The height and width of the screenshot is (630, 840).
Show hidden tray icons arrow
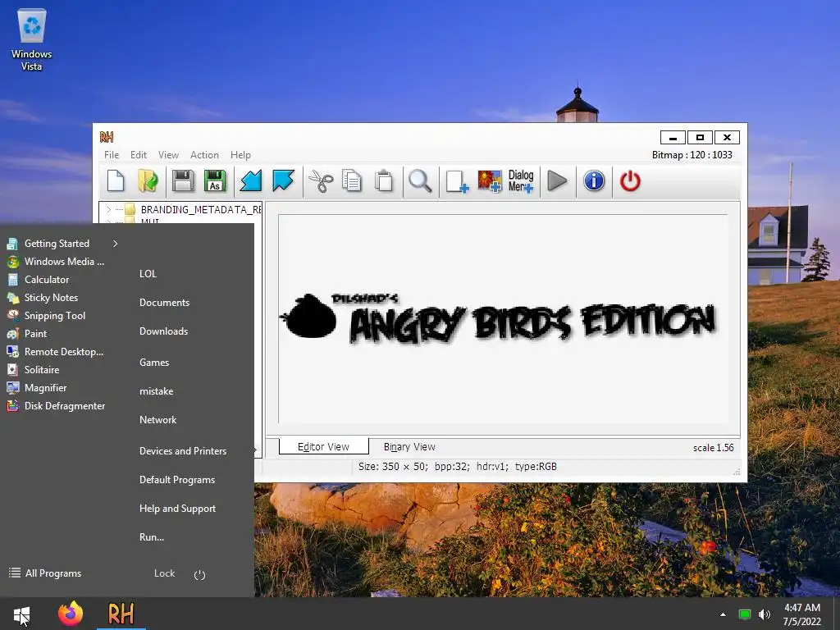(x=723, y=614)
